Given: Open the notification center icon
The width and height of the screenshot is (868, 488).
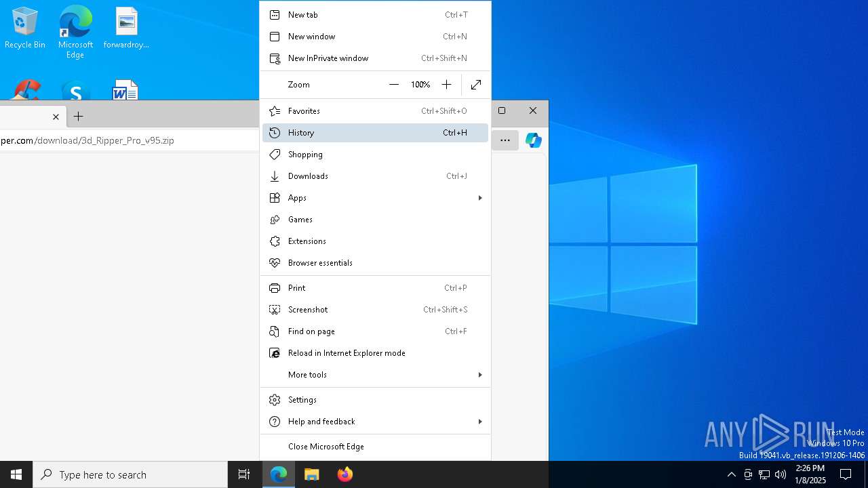Looking at the screenshot, I should click(x=846, y=474).
